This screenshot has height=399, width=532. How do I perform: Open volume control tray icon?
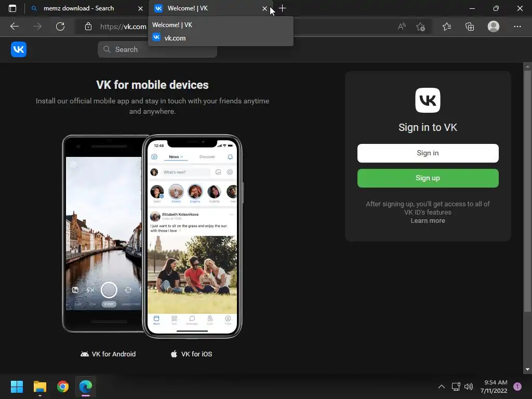(x=469, y=387)
